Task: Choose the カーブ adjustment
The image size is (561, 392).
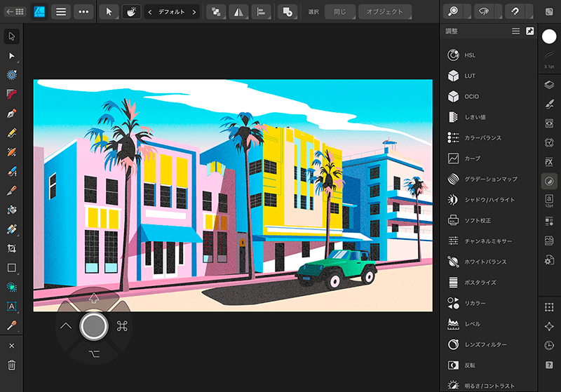Action: click(x=473, y=158)
